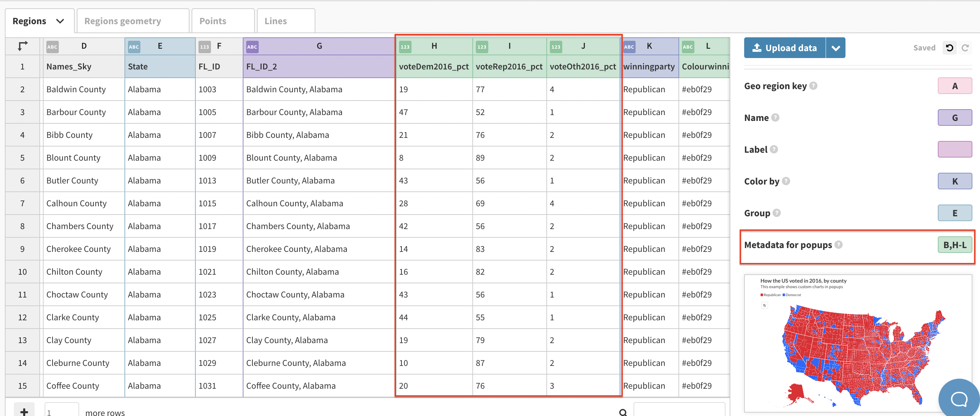This screenshot has width=980, height=416.
Task: Click the Saved status text
Action: click(924, 48)
